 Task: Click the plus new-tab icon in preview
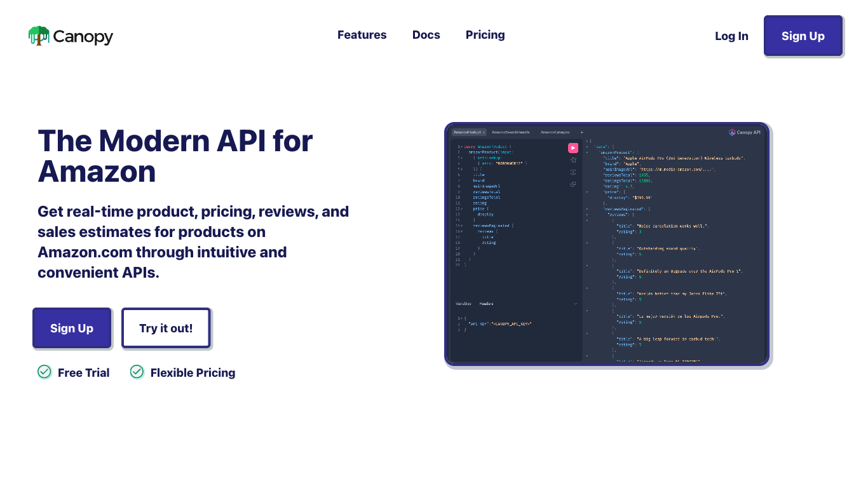pyautogui.click(x=581, y=132)
